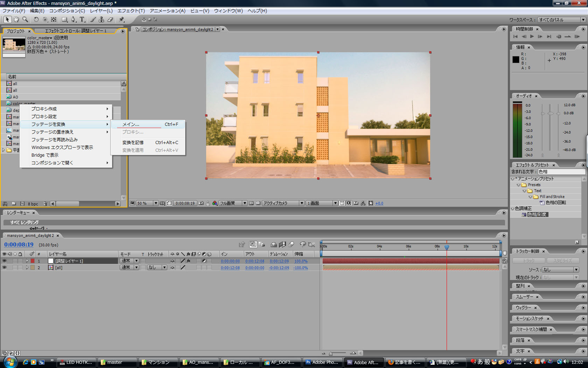Jump to first frame in Time Controls
Viewport: 588px width, 368px height.
point(515,36)
